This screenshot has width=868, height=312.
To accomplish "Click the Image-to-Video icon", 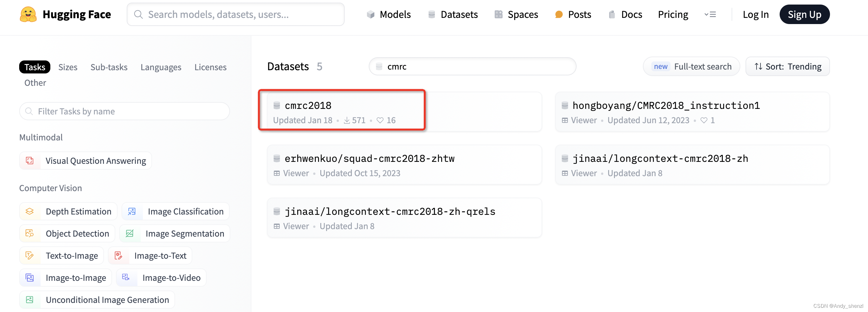I will click(x=126, y=277).
